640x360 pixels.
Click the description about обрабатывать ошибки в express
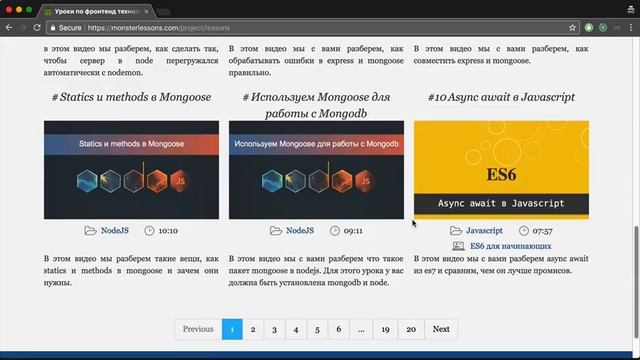(x=316, y=60)
